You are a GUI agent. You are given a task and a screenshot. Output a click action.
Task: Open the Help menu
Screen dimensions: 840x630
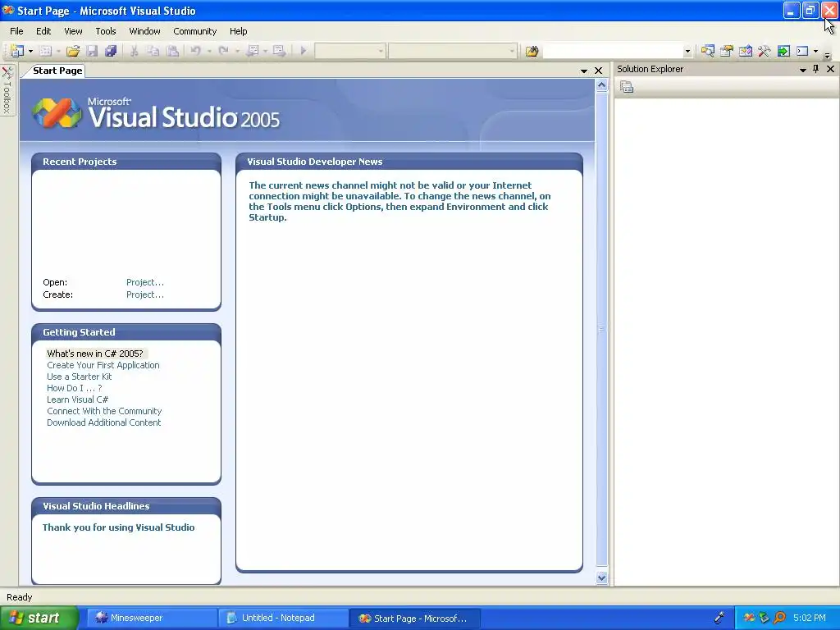click(239, 31)
